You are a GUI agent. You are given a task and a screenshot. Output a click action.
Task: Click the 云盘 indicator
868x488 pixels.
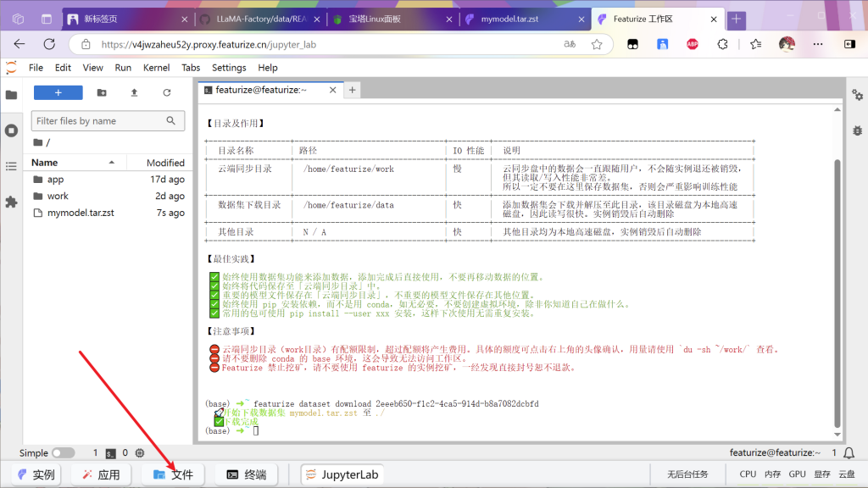click(x=847, y=474)
